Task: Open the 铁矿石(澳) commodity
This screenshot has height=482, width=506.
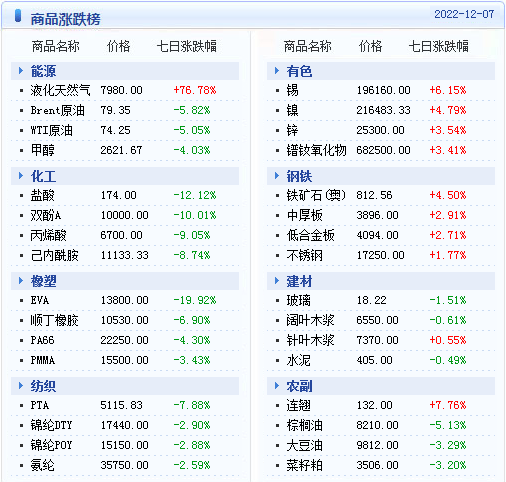Action: pos(316,195)
